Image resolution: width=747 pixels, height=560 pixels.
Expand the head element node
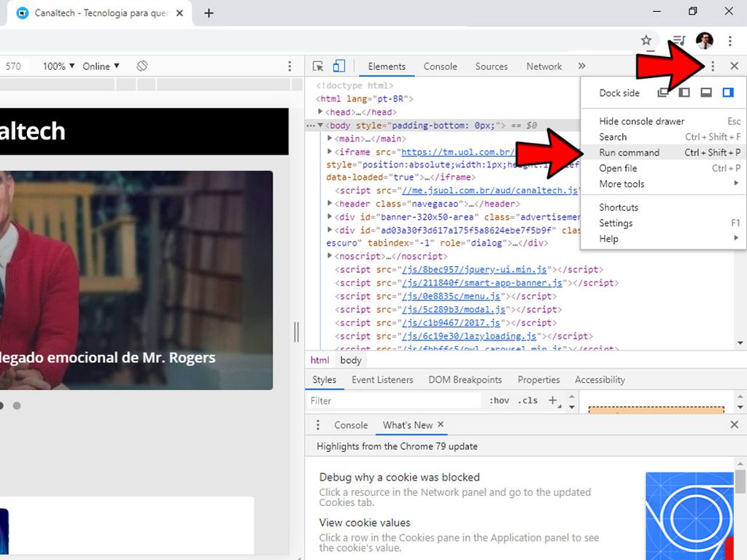click(320, 112)
